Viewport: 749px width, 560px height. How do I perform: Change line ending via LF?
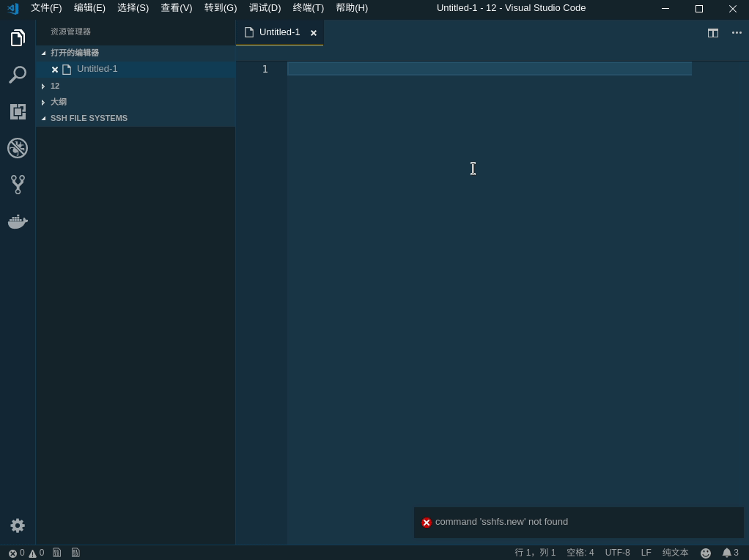click(x=646, y=553)
